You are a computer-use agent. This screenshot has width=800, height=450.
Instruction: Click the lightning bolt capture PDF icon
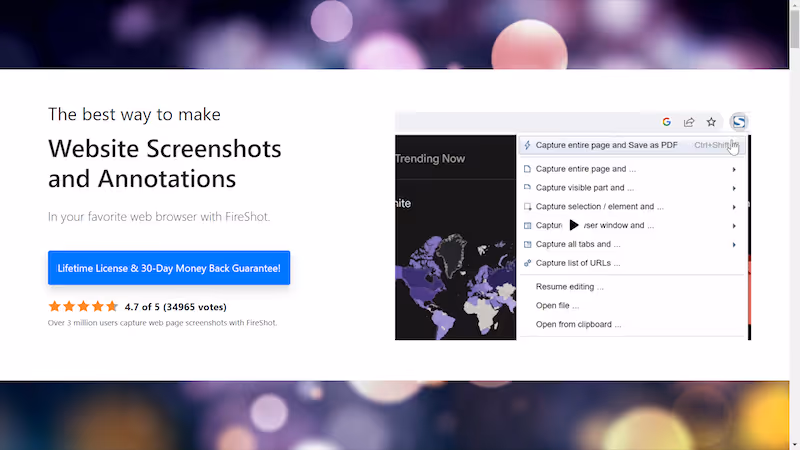tap(527, 145)
